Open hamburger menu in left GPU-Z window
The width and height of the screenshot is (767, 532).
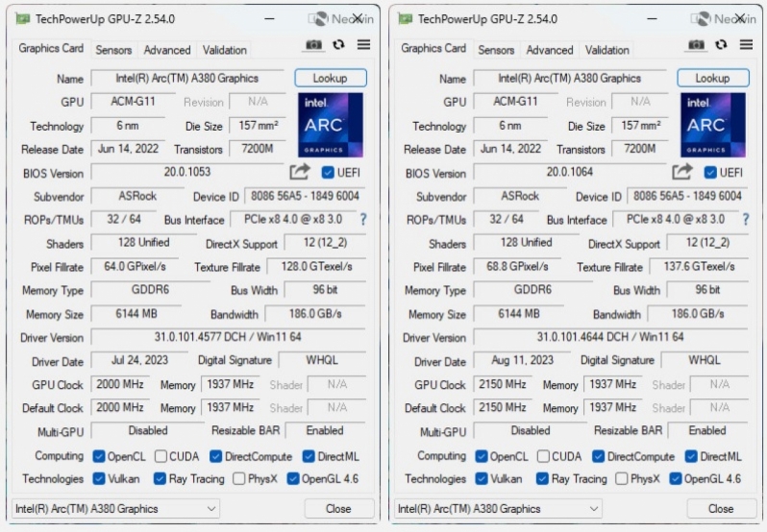[363, 44]
